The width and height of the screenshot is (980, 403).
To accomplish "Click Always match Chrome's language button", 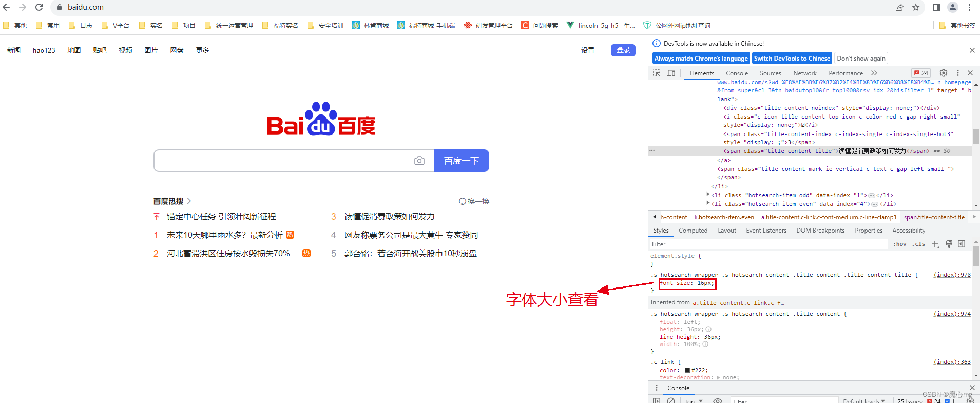I will (701, 59).
